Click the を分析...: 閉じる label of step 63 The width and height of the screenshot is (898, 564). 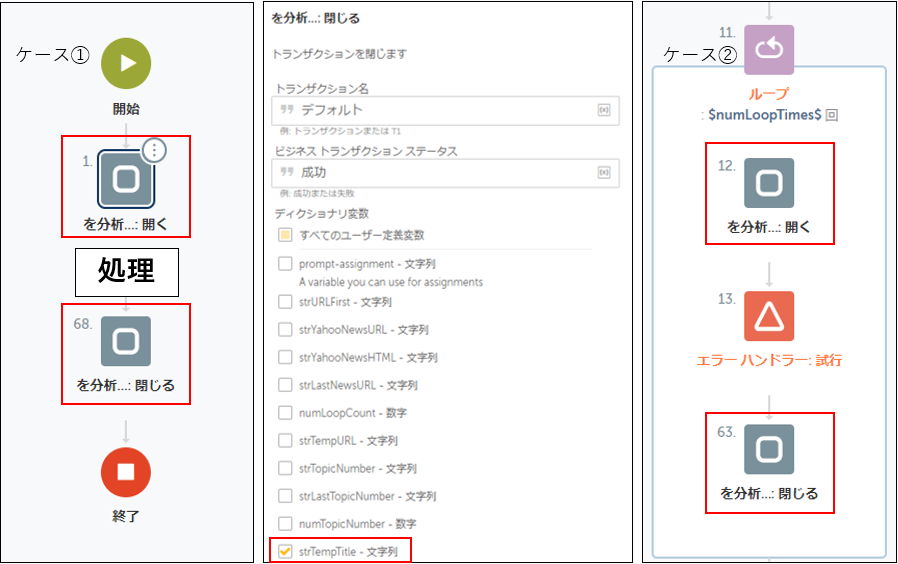pyautogui.click(x=769, y=493)
